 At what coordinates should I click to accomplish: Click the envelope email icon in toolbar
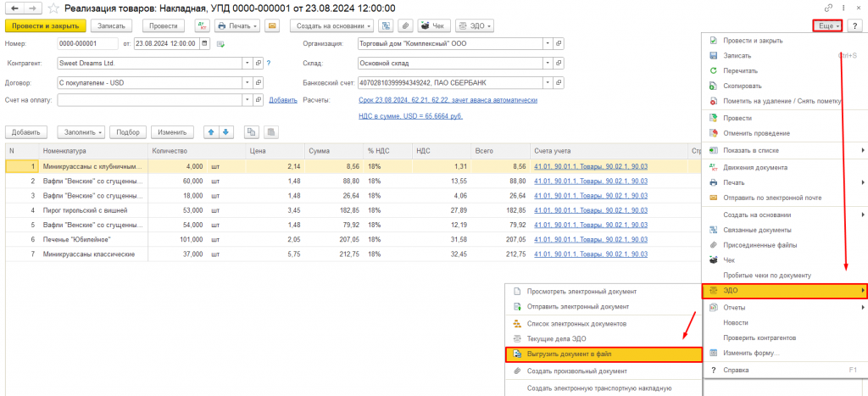pyautogui.click(x=272, y=26)
